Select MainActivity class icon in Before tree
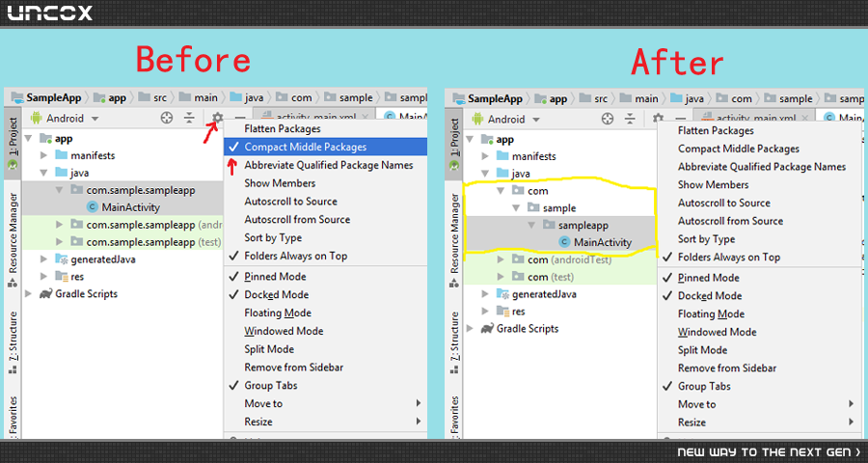The height and width of the screenshot is (463, 868). tap(93, 207)
